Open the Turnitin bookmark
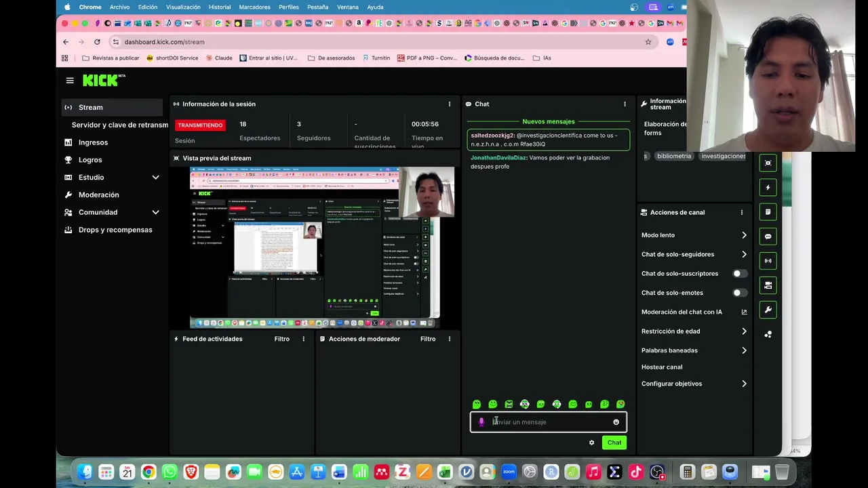 coord(376,58)
